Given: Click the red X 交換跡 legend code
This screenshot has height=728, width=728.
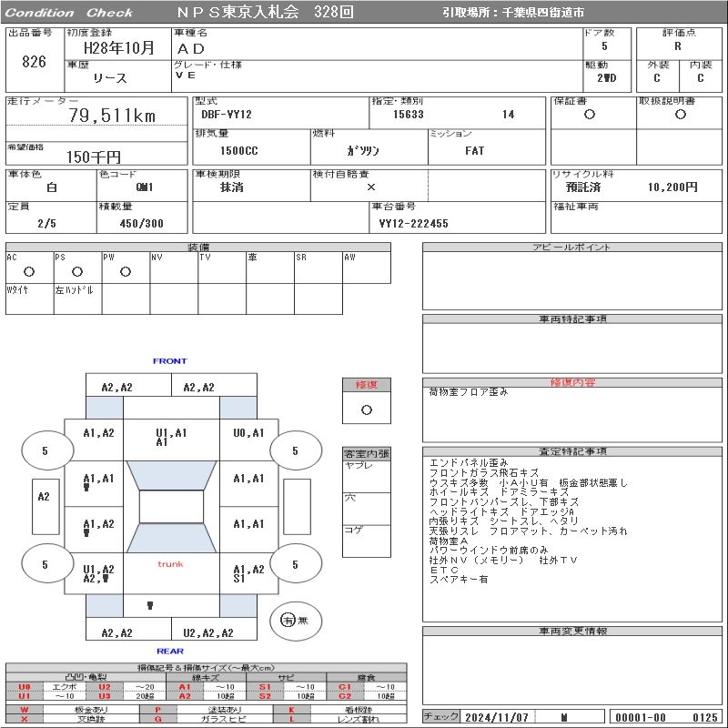Looking at the screenshot, I should coord(25,719).
